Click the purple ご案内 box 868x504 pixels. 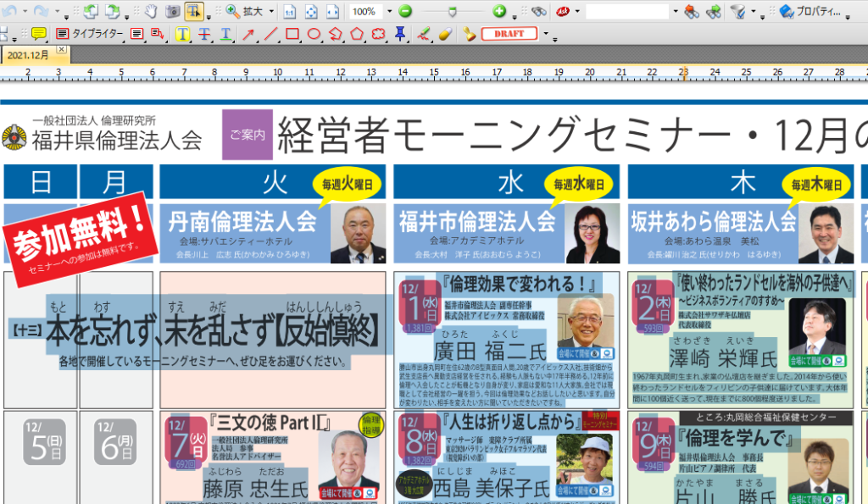pyautogui.click(x=248, y=135)
